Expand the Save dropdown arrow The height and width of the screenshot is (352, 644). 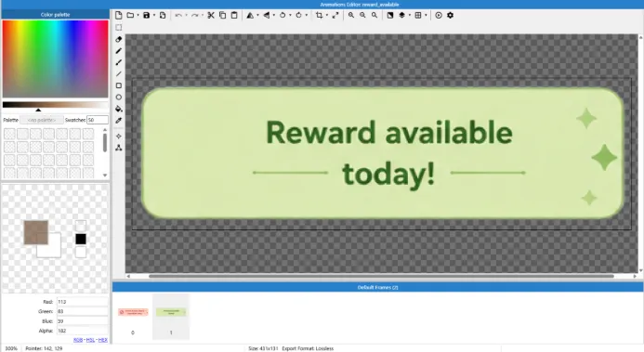click(x=154, y=15)
